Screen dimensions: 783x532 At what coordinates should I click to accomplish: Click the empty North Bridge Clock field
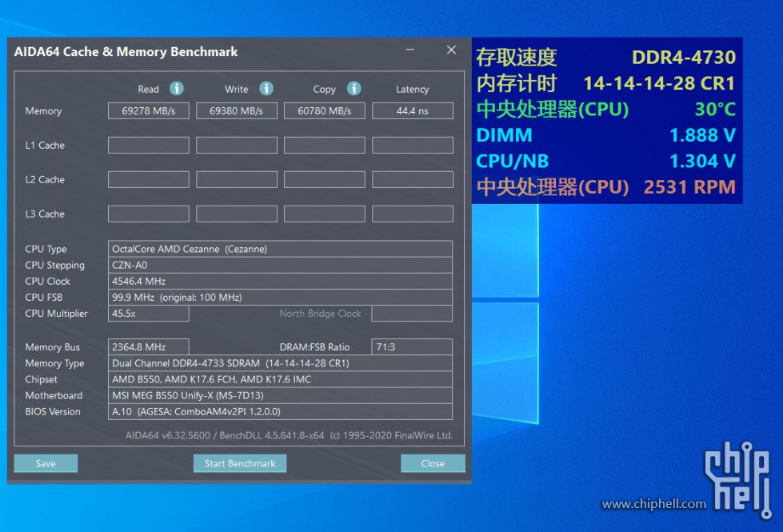[412, 314]
